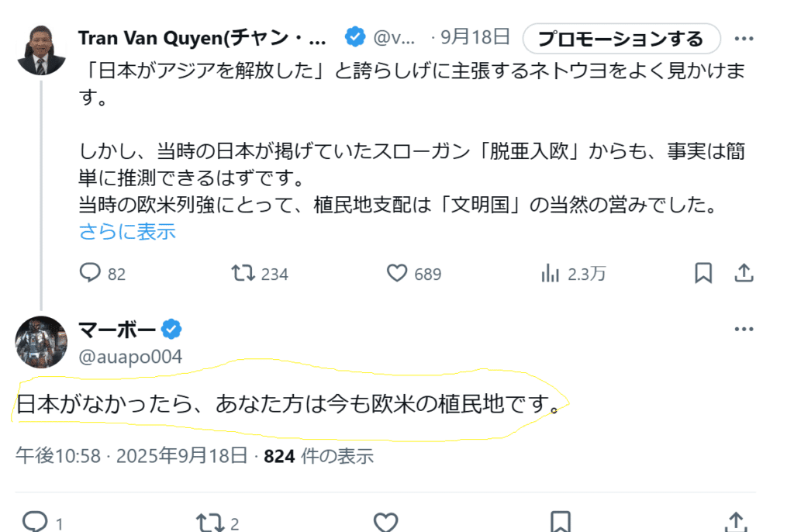
Task: Repost the post with 234 reposts
Action: 243,273
